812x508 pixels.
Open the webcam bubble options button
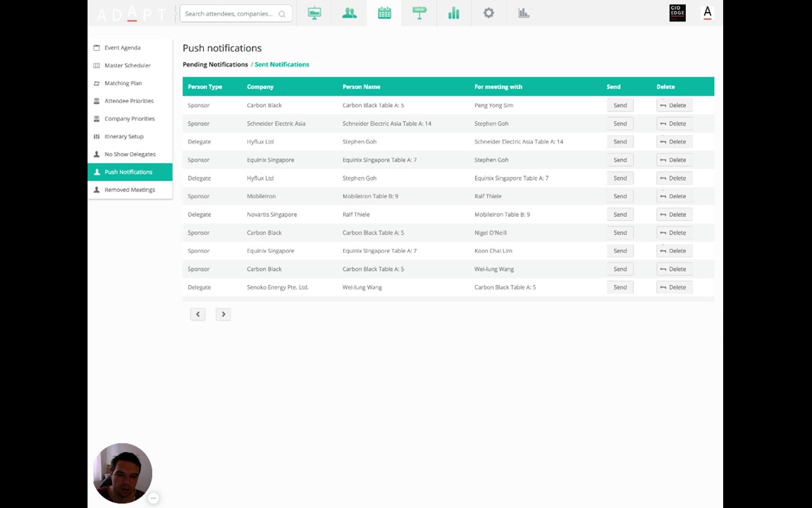tap(153, 498)
